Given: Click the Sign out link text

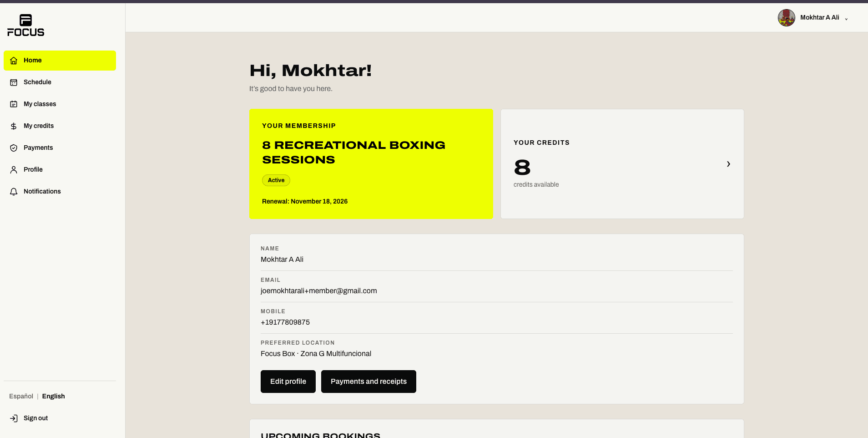Looking at the screenshot, I should (35, 418).
